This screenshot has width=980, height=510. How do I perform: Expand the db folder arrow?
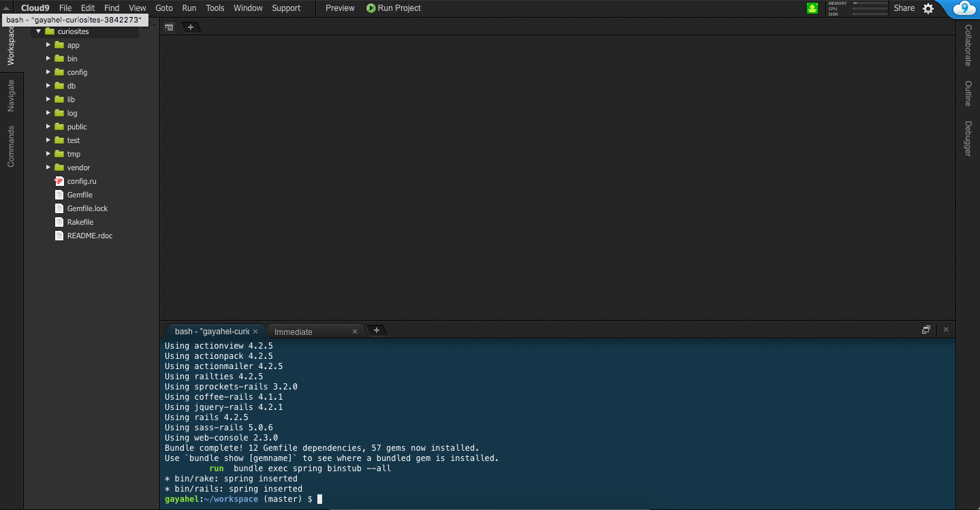[x=48, y=86]
